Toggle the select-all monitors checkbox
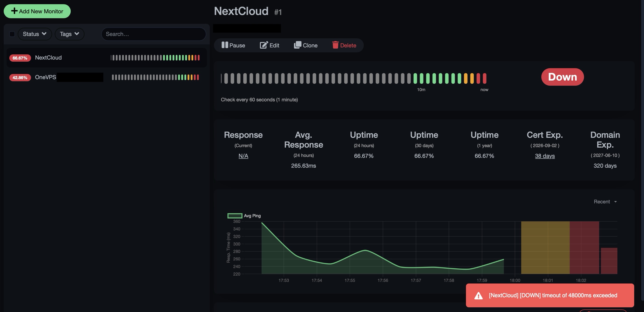The width and height of the screenshot is (644, 312). coord(12,34)
